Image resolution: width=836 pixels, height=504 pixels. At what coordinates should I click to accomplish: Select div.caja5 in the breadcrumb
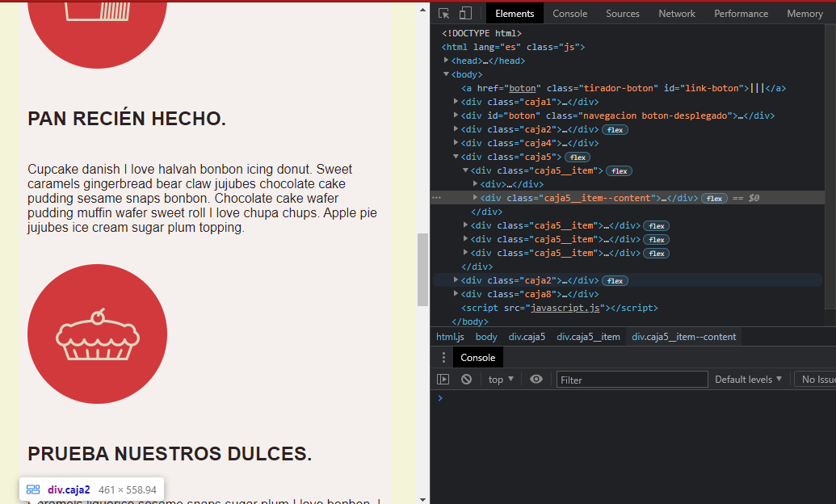pyautogui.click(x=527, y=337)
